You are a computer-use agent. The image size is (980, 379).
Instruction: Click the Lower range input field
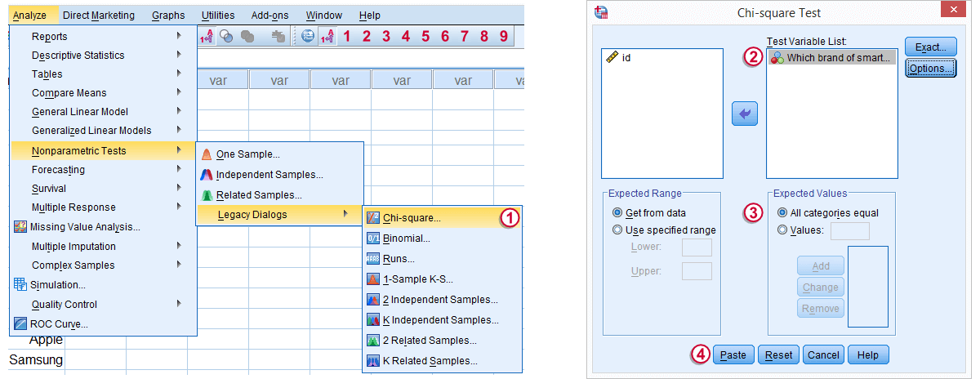[697, 247]
